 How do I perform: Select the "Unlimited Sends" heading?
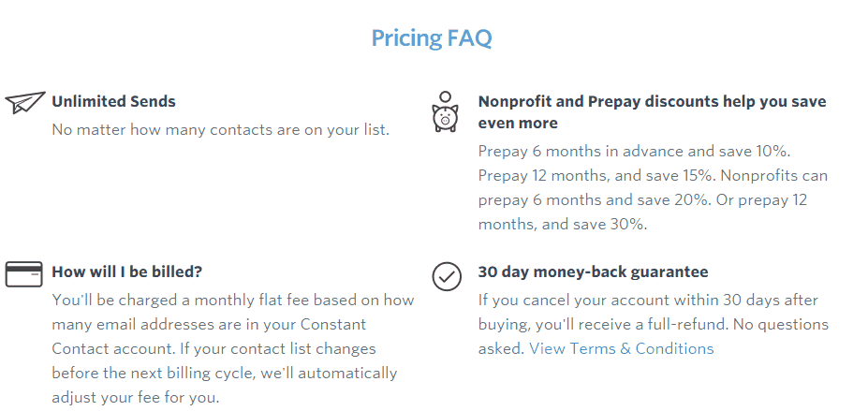[113, 101]
